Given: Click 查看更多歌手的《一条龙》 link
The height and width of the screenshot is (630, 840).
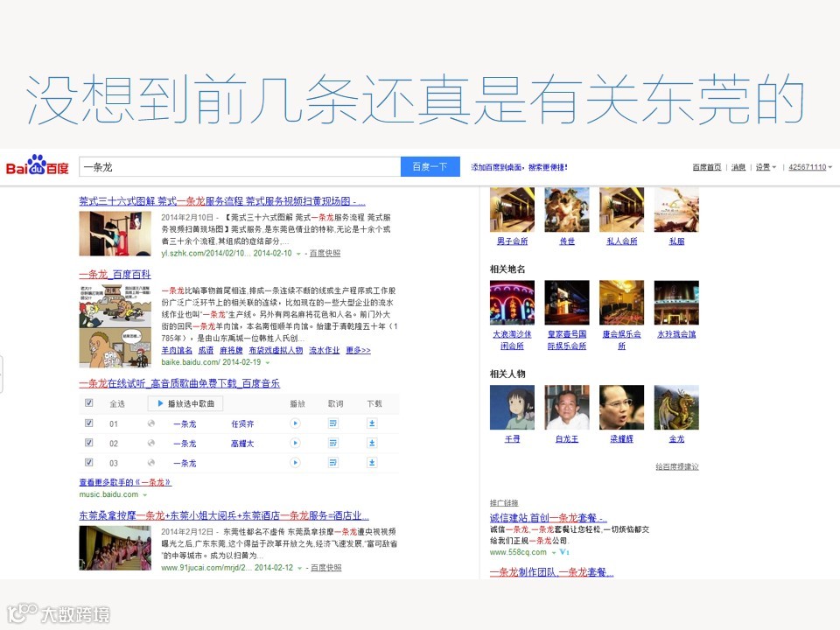Looking at the screenshot, I should click(125, 482).
